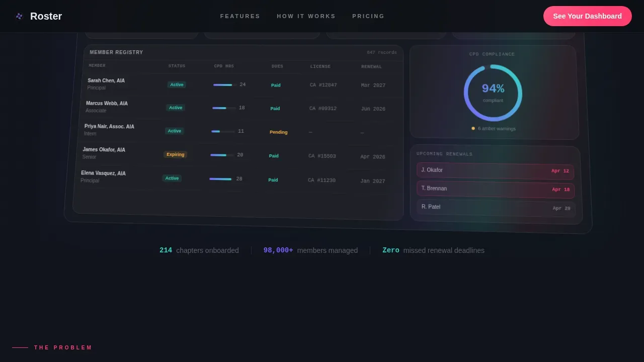The image size is (644, 362).
Task: Click Active status badge for Priya Nair
Action: tap(175, 131)
